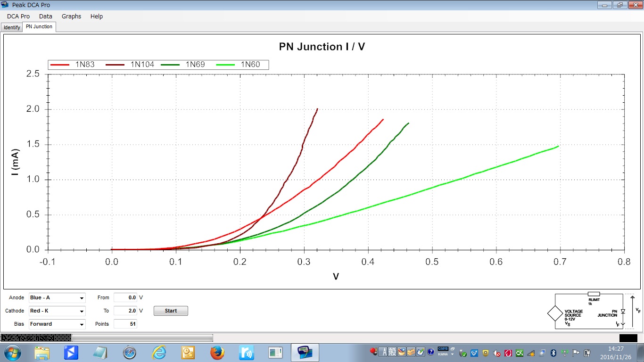The image size is (644, 362).
Task: Open the Notepad icon in taskbar
Action: click(100, 353)
